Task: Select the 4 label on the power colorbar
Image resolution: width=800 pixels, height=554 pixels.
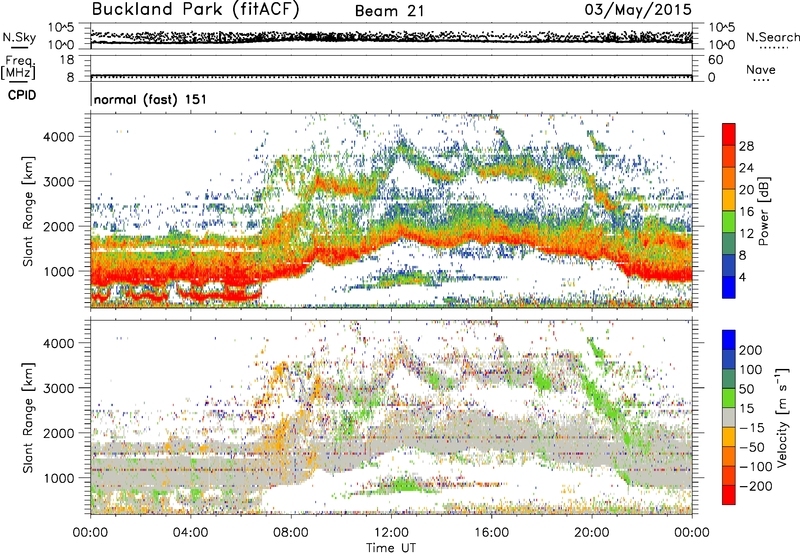Action: 742,277
